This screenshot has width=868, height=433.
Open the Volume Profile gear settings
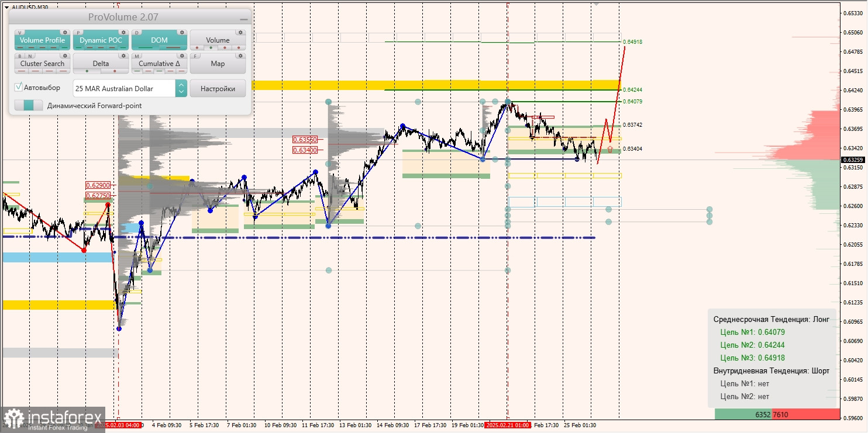(65, 33)
